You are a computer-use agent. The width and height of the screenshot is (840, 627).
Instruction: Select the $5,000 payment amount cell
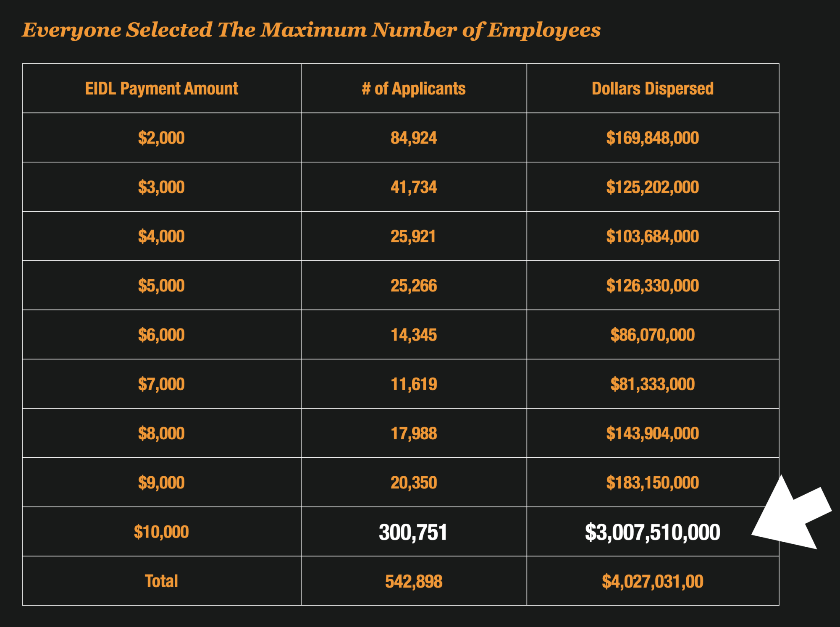pyautogui.click(x=161, y=286)
